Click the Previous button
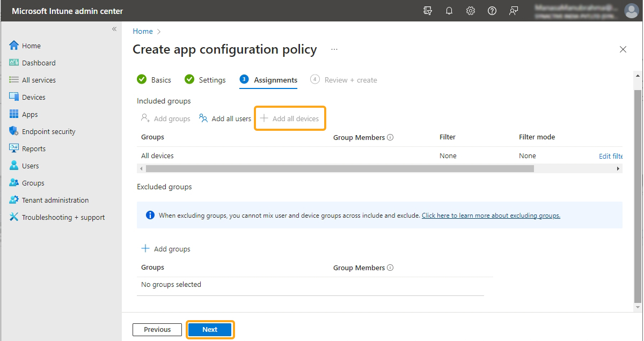Image resolution: width=644 pixels, height=341 pixels. pyautogui.click(x=157, y=330)
